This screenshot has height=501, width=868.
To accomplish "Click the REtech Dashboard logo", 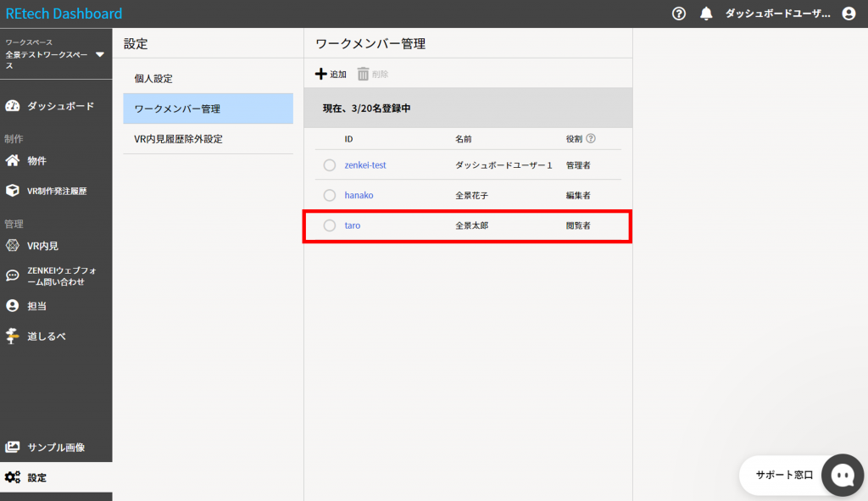I will pyautogui.click(x=64, y=14).
